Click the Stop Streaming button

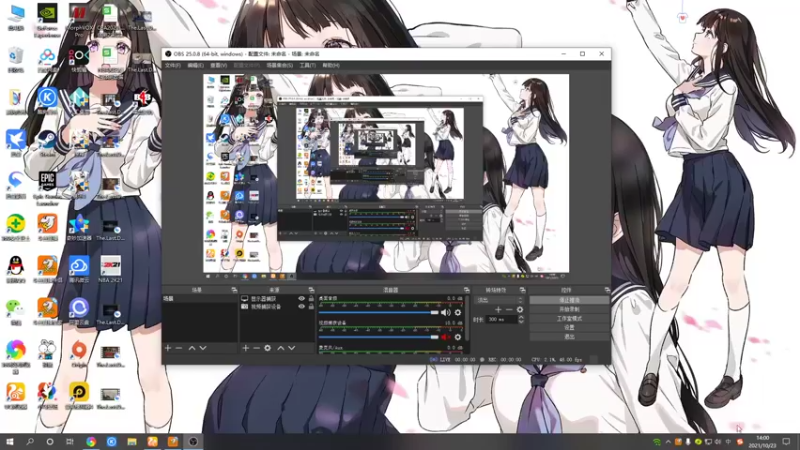tap(569, 300)
